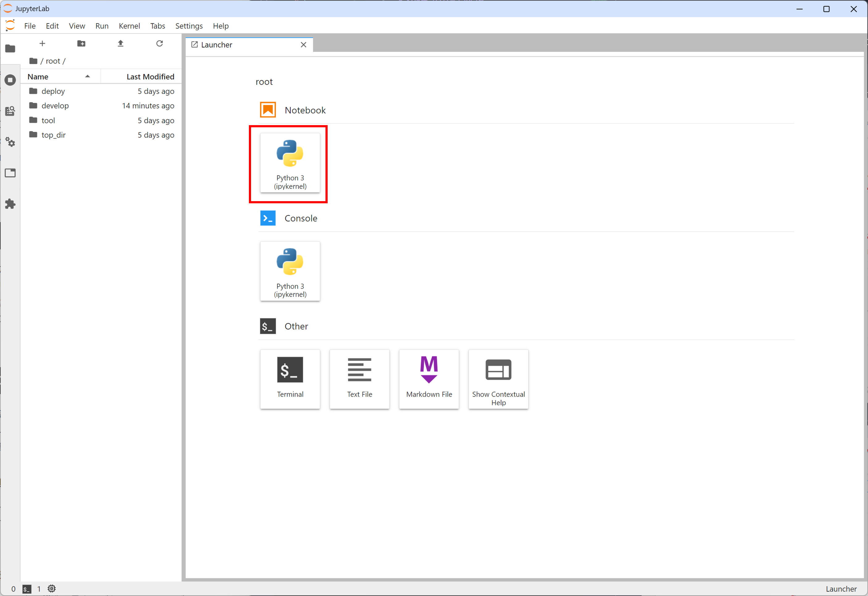
Task: Open a new Launcher with the plus icon
Action: coord(42,43)
